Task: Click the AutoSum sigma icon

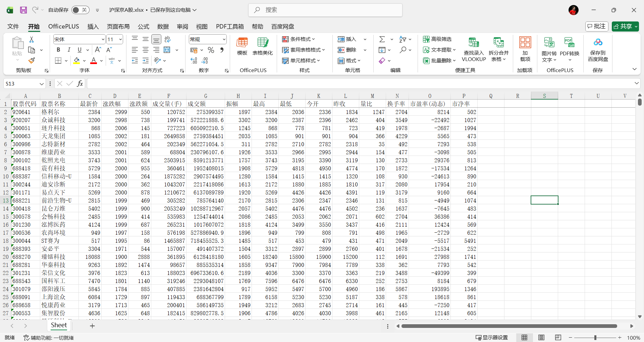Action: tap(382, 39)
